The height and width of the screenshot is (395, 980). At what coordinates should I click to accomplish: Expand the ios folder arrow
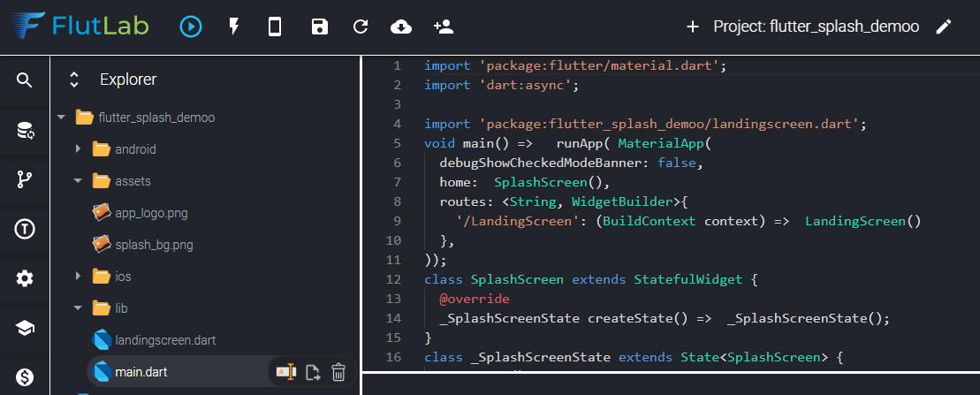(78, 276)
